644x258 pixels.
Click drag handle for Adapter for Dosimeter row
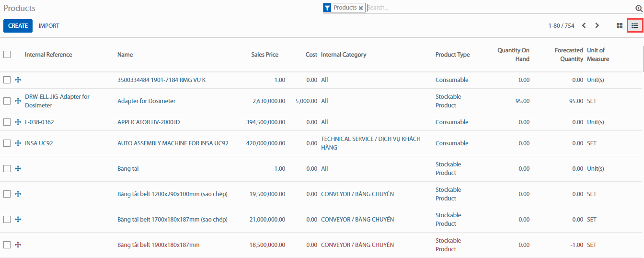pos(18,101)
